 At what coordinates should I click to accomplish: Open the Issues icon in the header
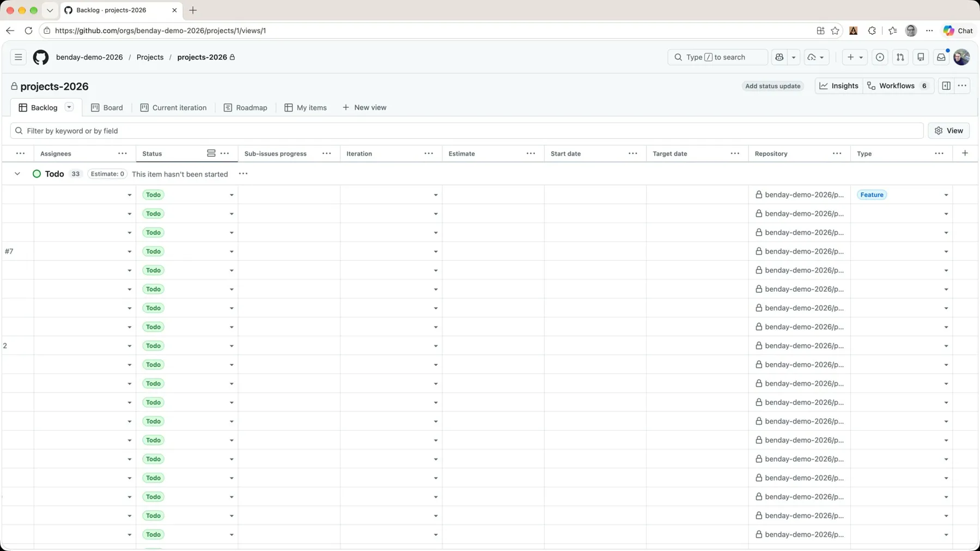(x=880, y=57)
